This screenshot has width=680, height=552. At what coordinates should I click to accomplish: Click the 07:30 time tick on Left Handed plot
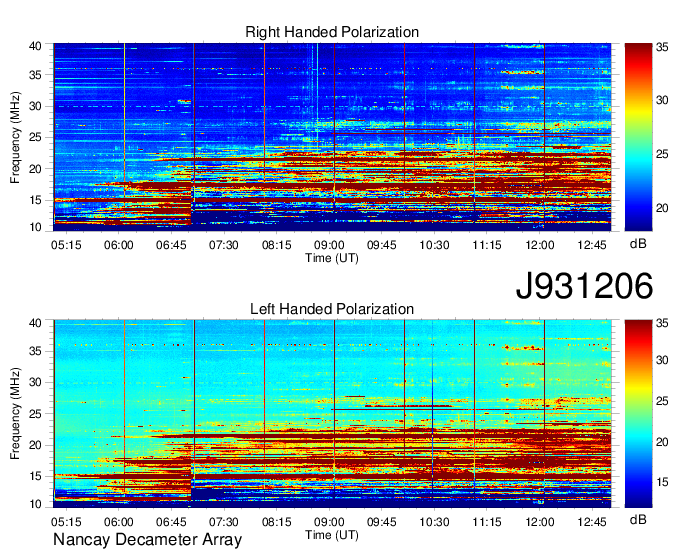tap(224, 522)
